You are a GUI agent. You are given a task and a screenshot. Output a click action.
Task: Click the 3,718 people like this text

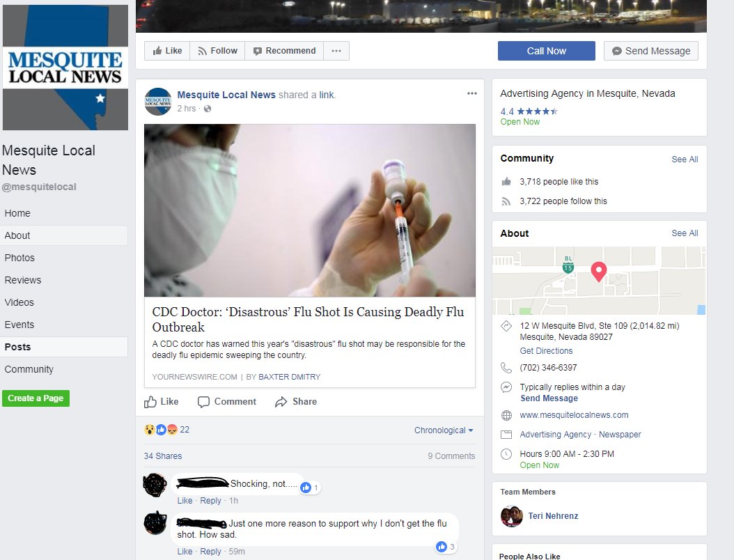(559, 182)
